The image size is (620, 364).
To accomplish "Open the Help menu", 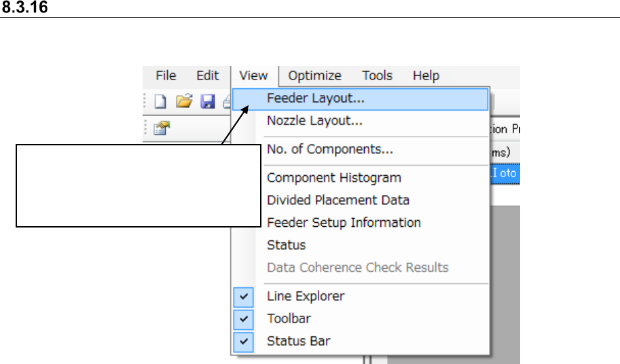I will tap(426, 76).
